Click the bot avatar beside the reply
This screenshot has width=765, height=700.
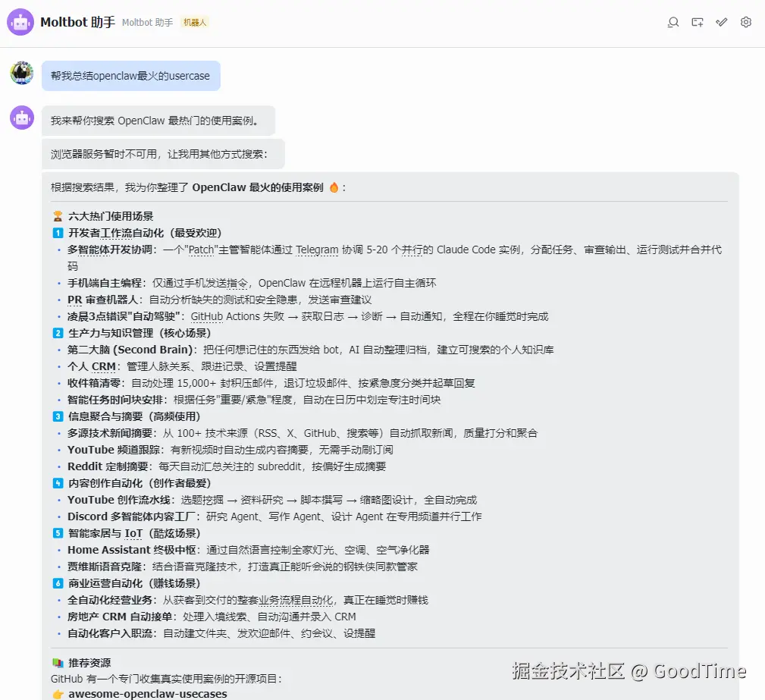pos(22,118)
